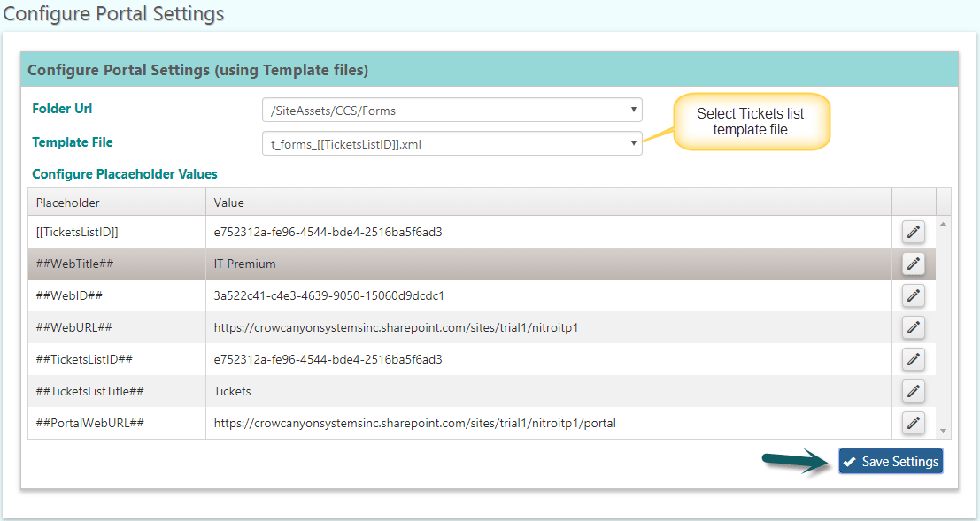Edit ##TicketsListID## row via pencil icon
The image size is (980, 521).
pos(913,359)
